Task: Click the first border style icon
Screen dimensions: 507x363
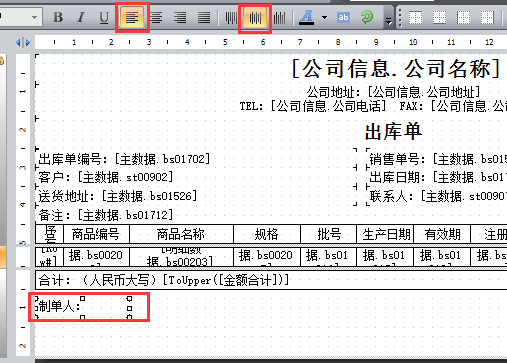Action: 415,17
